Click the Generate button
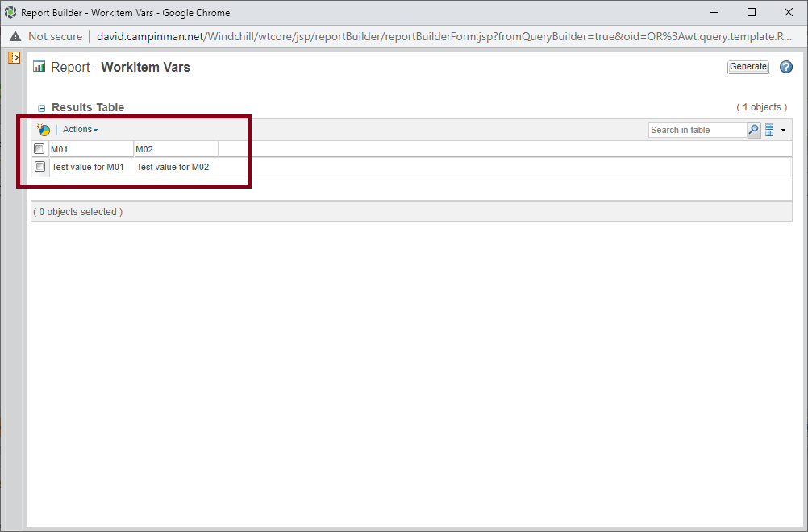 click(x=748, y=67)
